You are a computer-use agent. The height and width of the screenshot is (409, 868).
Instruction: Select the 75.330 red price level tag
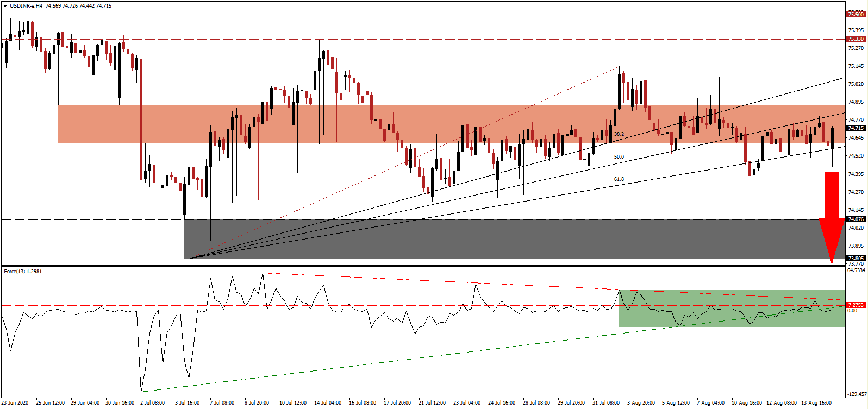[x=855, y=39]
